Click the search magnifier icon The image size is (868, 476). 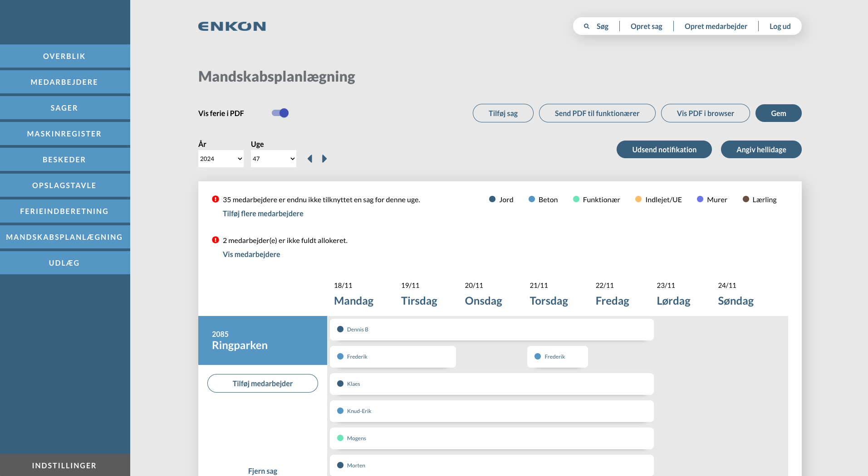point(586,26)
